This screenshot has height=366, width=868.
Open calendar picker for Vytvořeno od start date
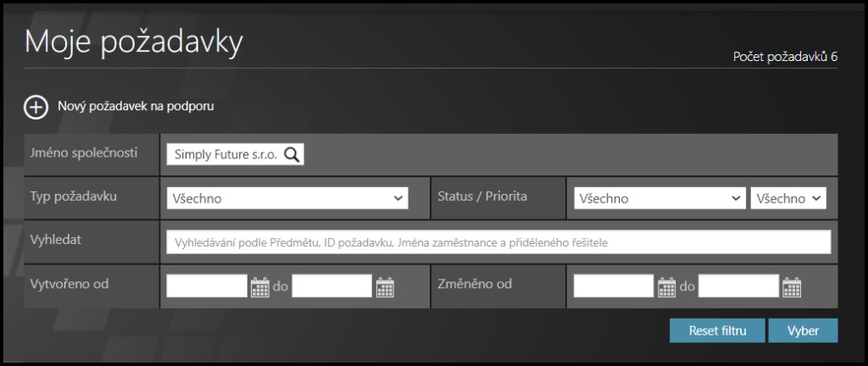[x=259, y=287]
